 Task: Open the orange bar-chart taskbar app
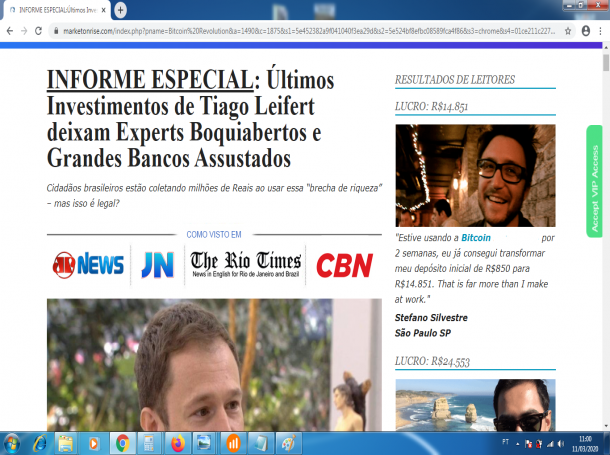[x=233, y=443]
